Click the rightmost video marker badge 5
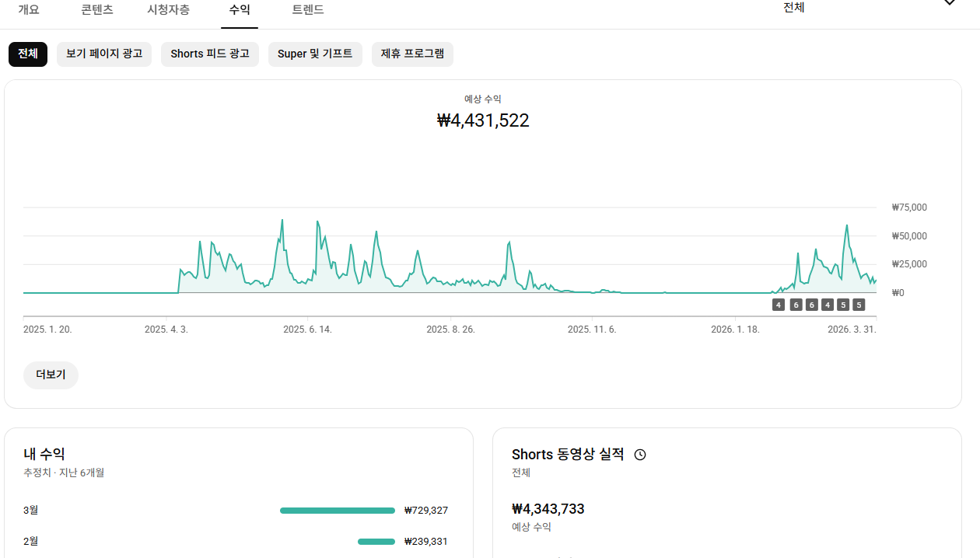Viewport: 980px width, 558px height. 859,305
